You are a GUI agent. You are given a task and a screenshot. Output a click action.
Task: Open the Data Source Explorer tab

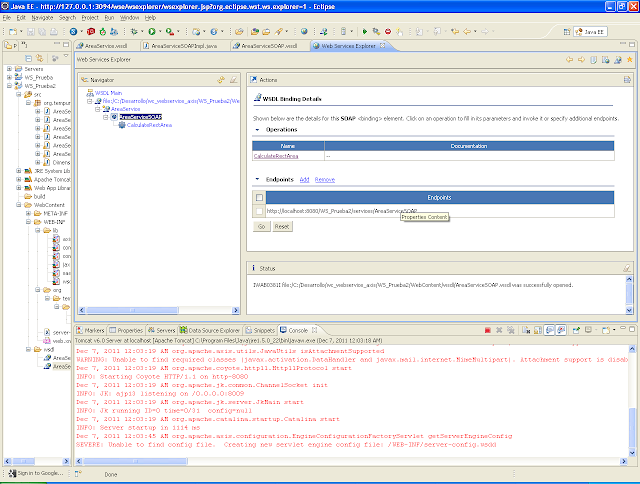pyautogui.click(x=210, y=330)
